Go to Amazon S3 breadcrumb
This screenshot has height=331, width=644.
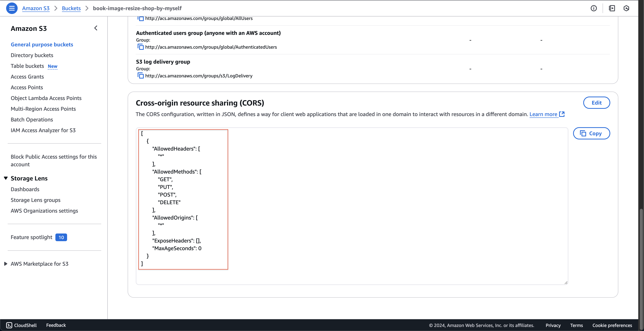tap(36, 8)
